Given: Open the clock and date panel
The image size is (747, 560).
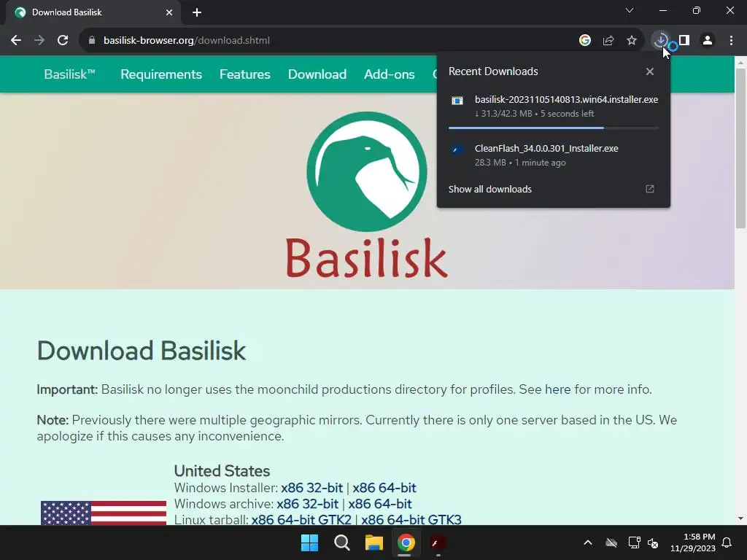Looking at the screenshot, I should tap(693, 542).
